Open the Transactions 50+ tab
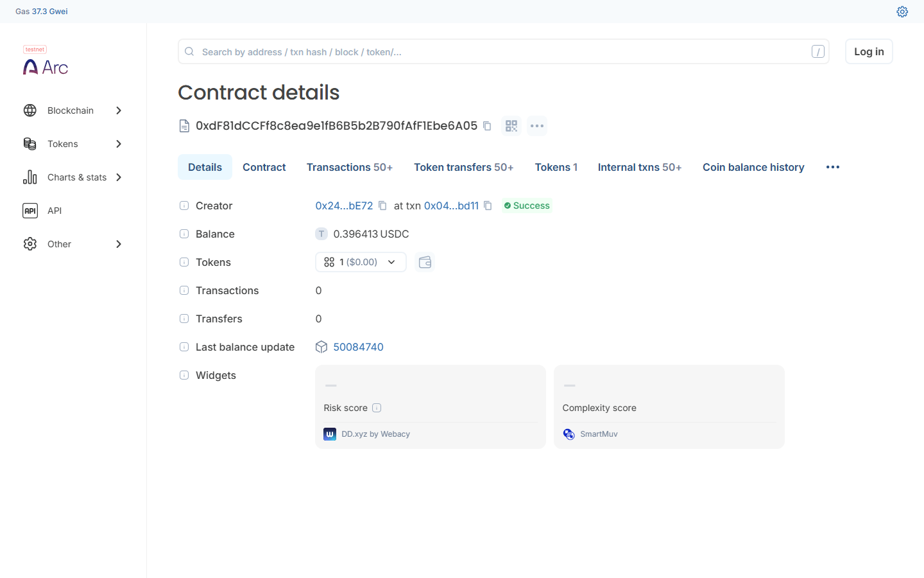 (x=350, y=167)
